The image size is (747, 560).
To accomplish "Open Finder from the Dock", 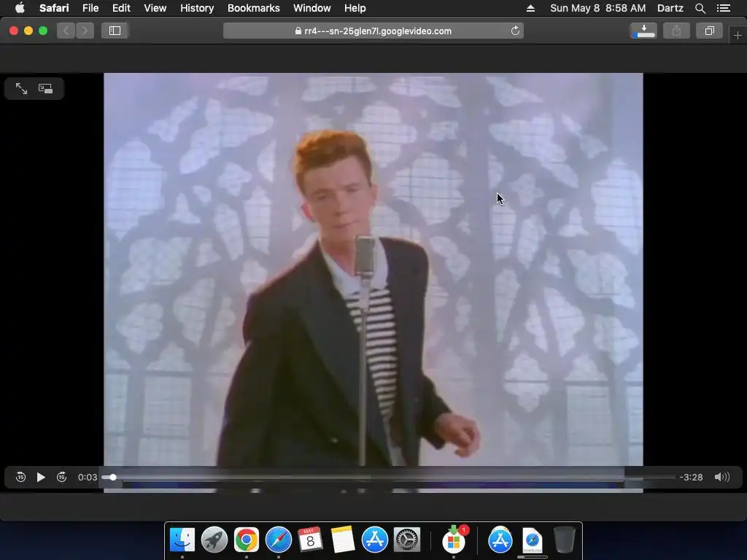I will point(182,540).
